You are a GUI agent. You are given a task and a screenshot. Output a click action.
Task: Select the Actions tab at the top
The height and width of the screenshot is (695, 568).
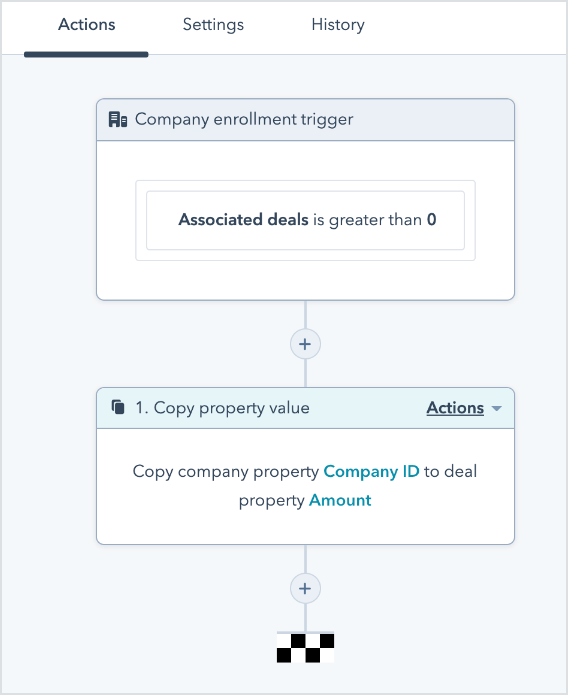pyautogui.click(x=86, y=25)
